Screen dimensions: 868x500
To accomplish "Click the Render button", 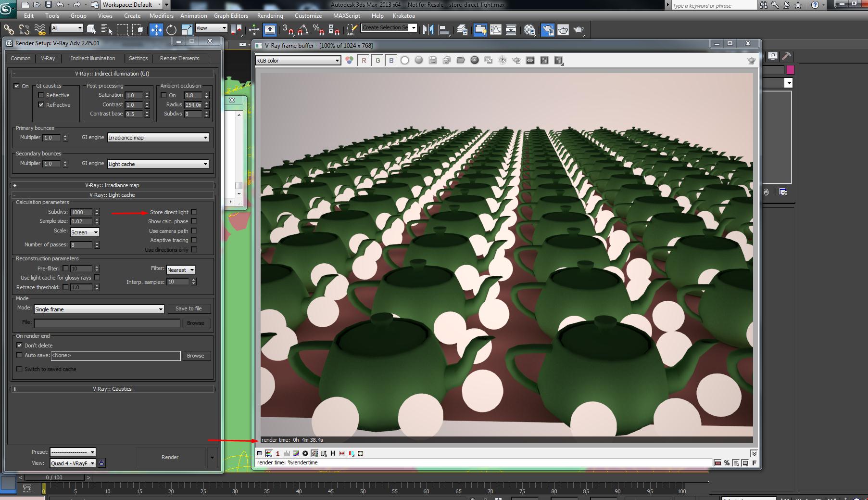I will coord(170,457).
